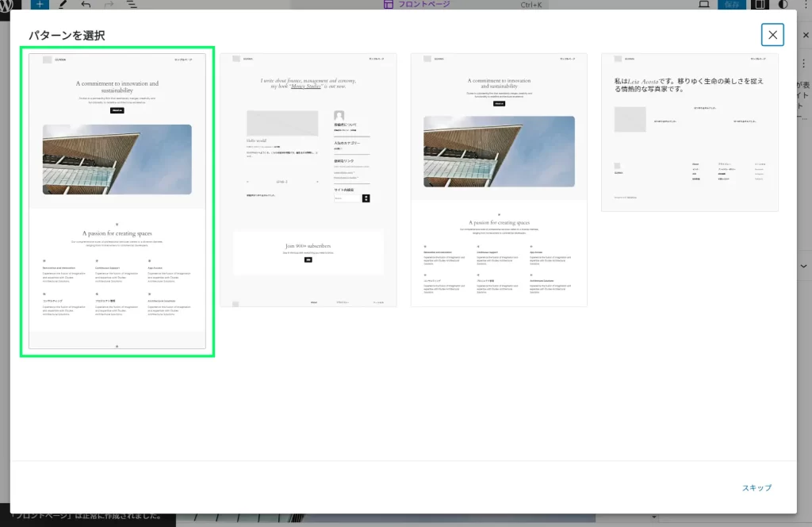This screenshot has width=812, height=527.
Task: Toggle the block inserter plus button
Action: (36, 4)
